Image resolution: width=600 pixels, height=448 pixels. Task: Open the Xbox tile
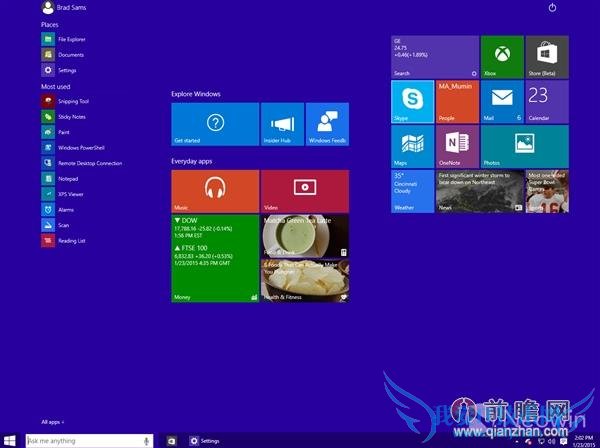point(502,57)
